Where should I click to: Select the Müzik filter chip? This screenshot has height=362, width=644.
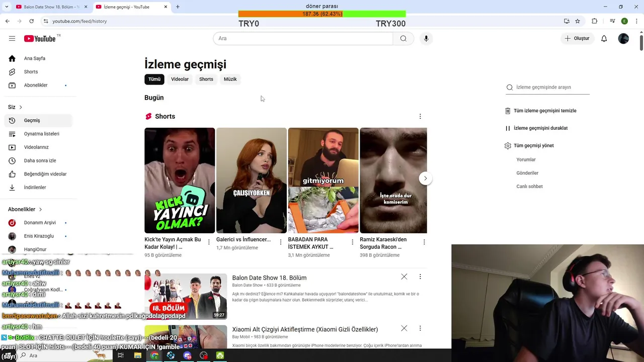[230, 79]
